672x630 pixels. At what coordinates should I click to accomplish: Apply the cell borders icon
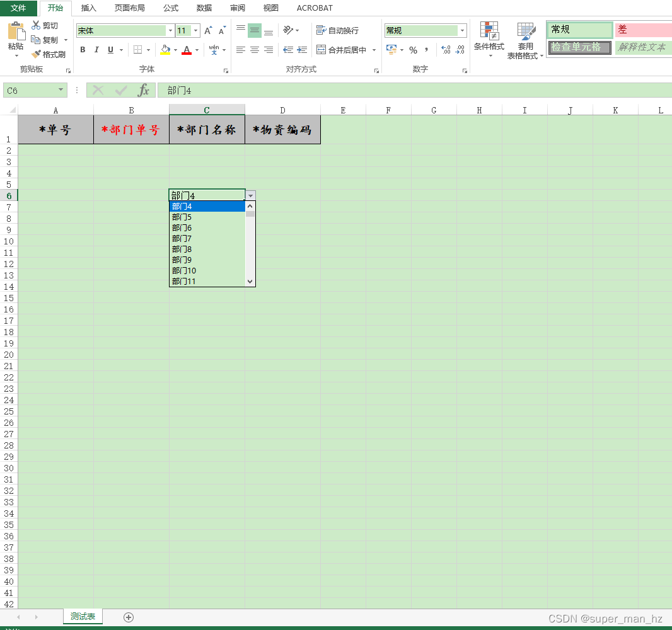tap(137, 50)
